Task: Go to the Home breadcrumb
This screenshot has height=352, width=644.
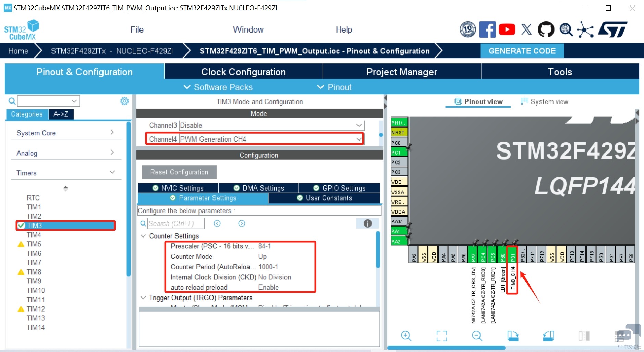Action: tap(18, 51)
